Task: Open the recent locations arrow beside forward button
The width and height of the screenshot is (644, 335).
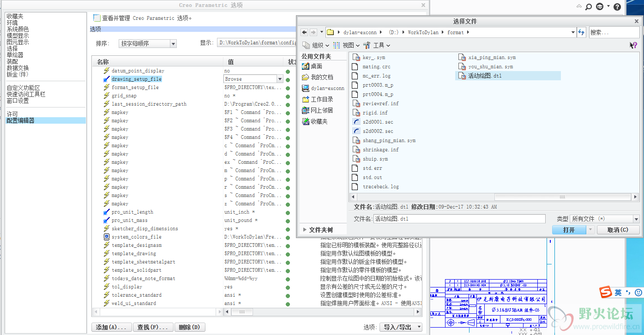Action: pyautogui.click(x=321, y=32)
